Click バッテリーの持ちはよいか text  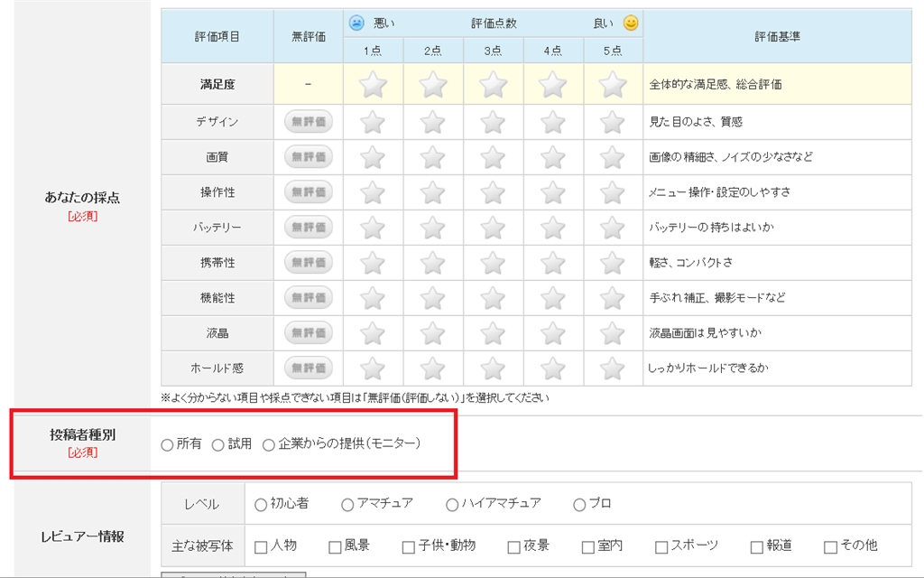click(711, 227)
